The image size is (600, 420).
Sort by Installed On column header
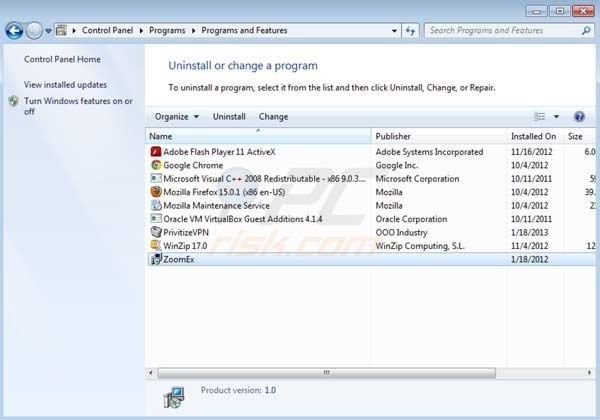coord(535,136)
